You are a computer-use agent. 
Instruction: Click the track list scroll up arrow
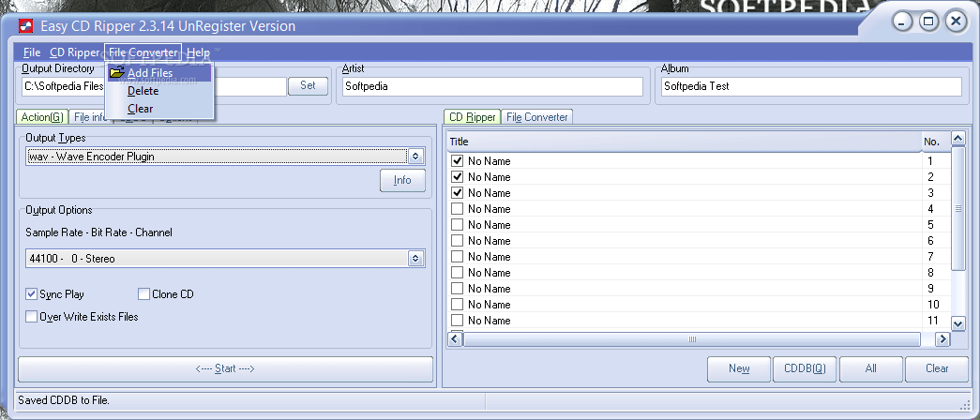click(958, 138)
